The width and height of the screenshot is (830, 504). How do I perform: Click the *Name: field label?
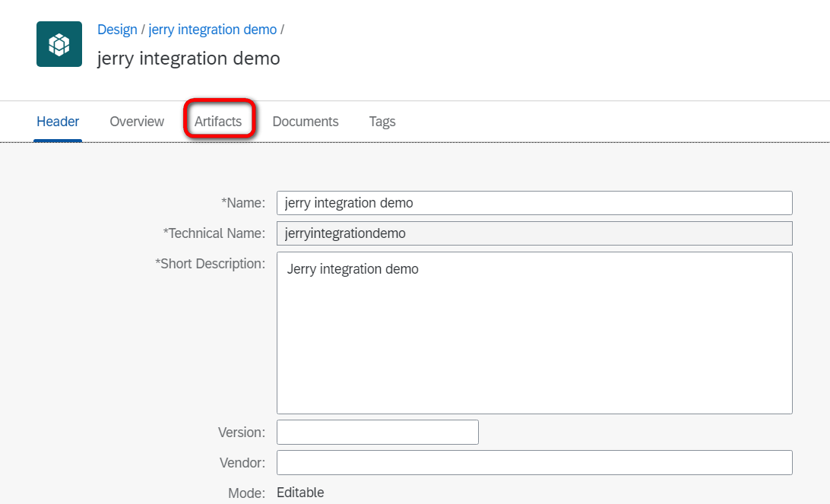coord(243,203)
